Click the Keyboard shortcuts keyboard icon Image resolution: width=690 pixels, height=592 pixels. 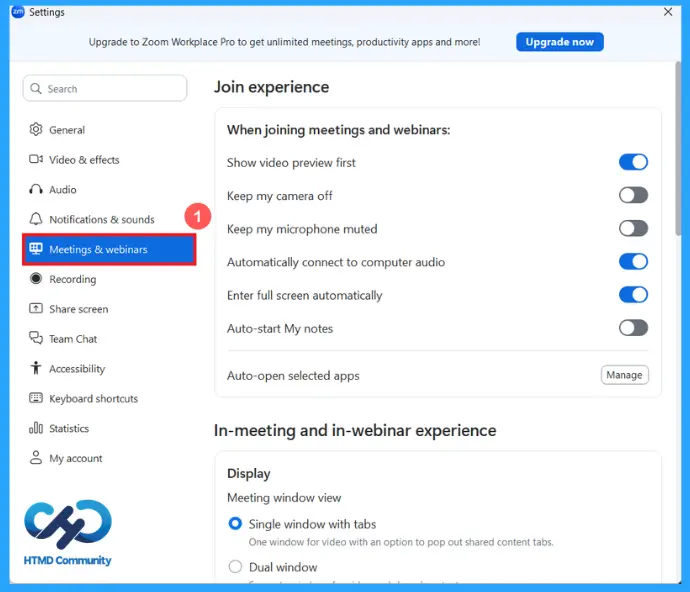[x=36, y=398]
